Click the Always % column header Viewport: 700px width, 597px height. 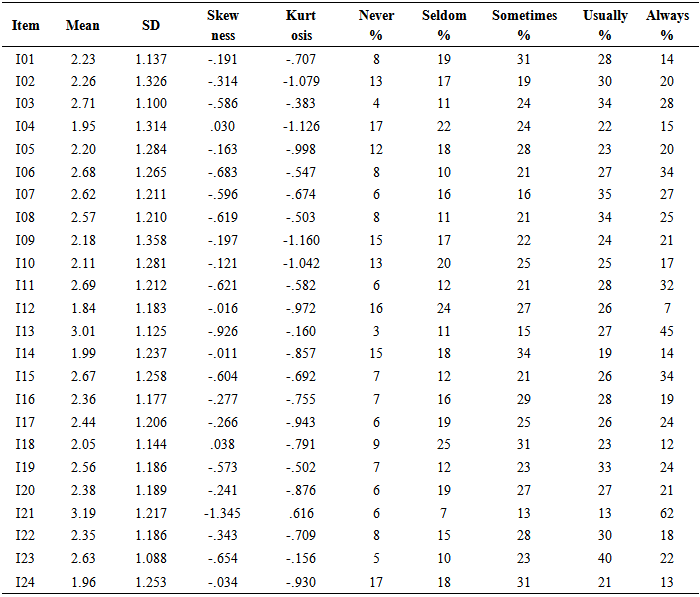pos(667,25)
